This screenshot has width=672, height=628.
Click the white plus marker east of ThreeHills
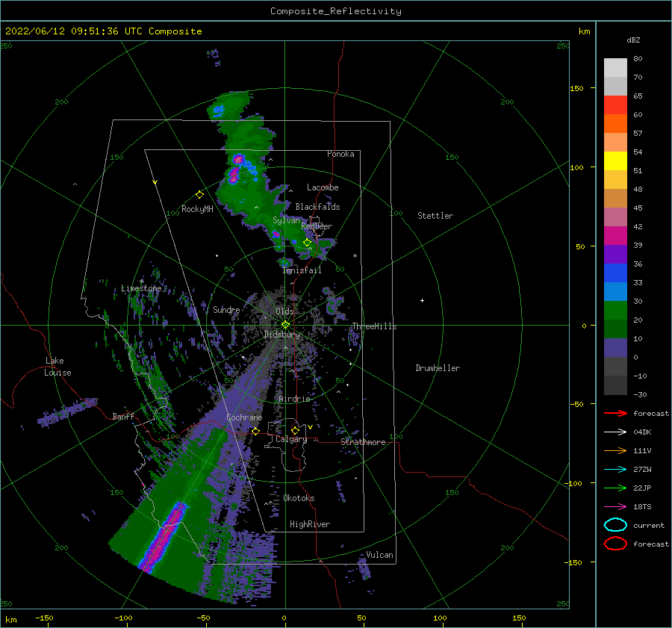click(422, 300)
